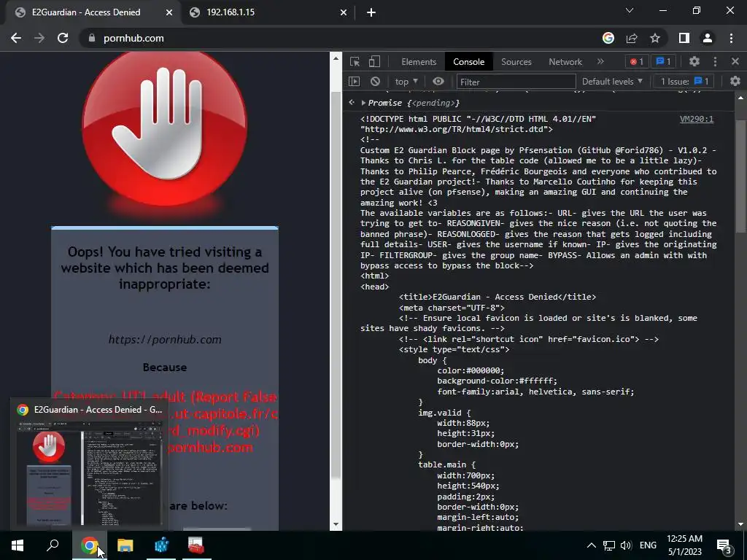Image resolution: width=747 pixels, height=560 pixels.
Task: Open the Windows Start menu
Action: 18,545
